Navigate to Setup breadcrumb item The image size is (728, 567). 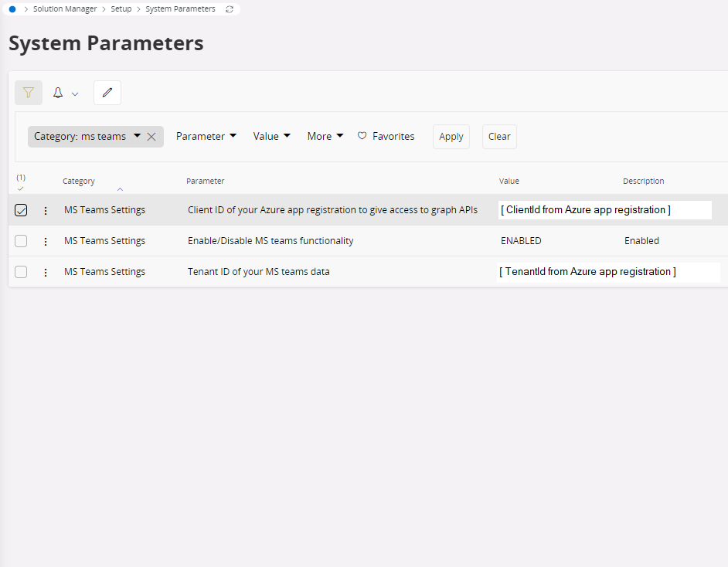[121, 9]
